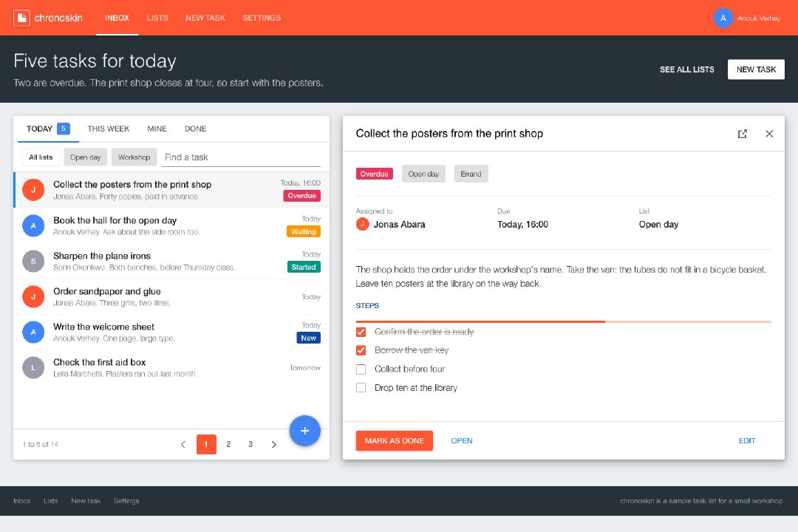Image resolution: width=798 pixels, height=532 pixels.
Task: Click the 'Open' link in task detail footer
Action: tap(462, 441)
